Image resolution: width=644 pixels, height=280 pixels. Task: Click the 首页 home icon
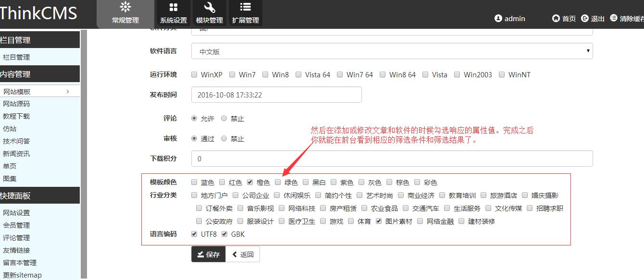tap(556, 18)
